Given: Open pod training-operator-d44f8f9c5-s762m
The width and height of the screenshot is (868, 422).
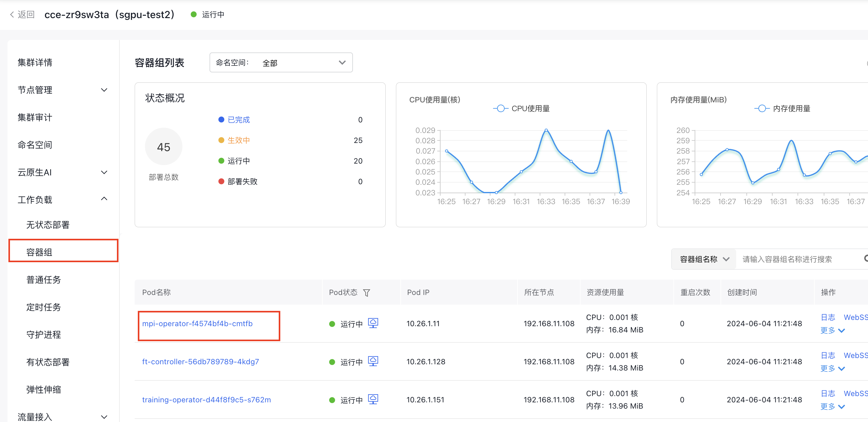Looking at the screenshot, I should pos(206,400).
